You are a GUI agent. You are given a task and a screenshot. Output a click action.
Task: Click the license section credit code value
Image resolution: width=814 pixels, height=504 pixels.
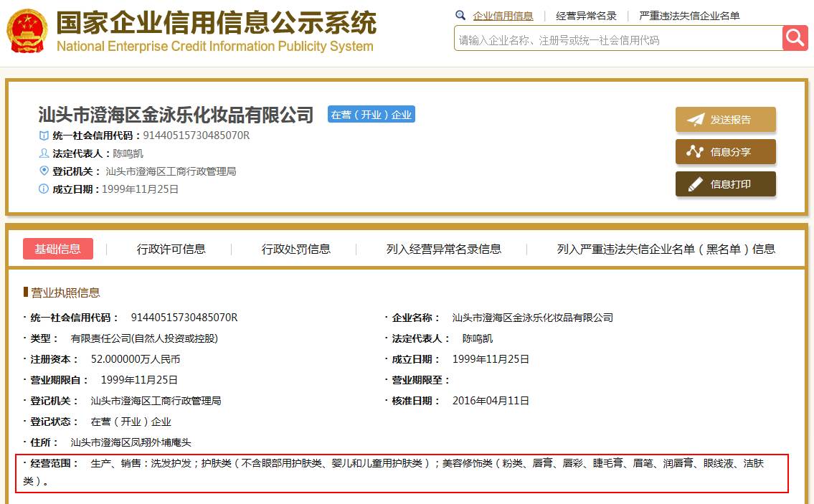pos(184,318)
